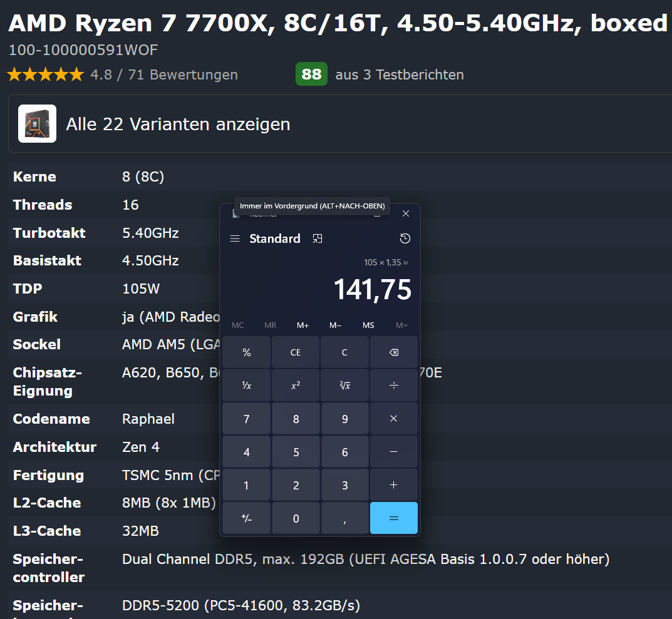Click the L2-Cache value 8MB (8x 1MB)
This screenshot has width=672, height=619.
tap(169, 503)
